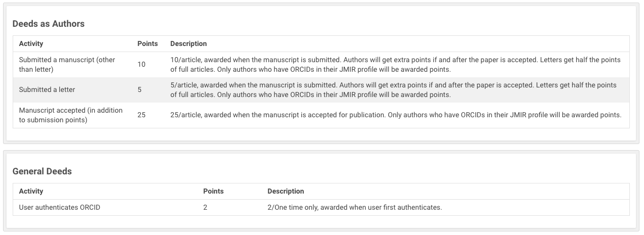
Task: Select the Description column header in authors table
Action: point(188,44)
